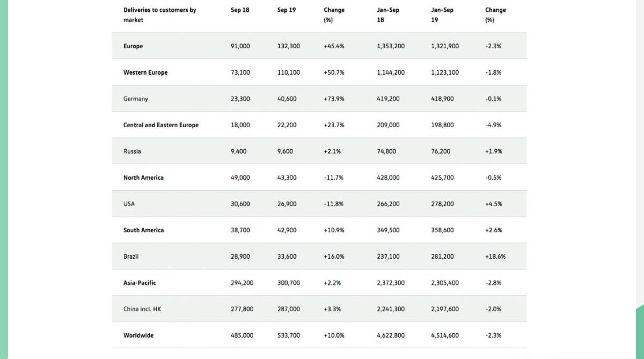
Task: Select the Europe row label
Action: point(133,46)
